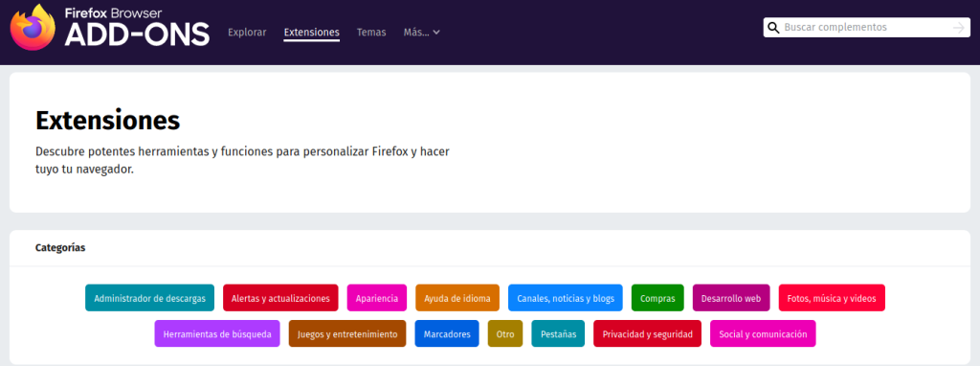Choose the pink Apariencia category
The width and height of the screenshot is (980, 366).
coord(377,298)
